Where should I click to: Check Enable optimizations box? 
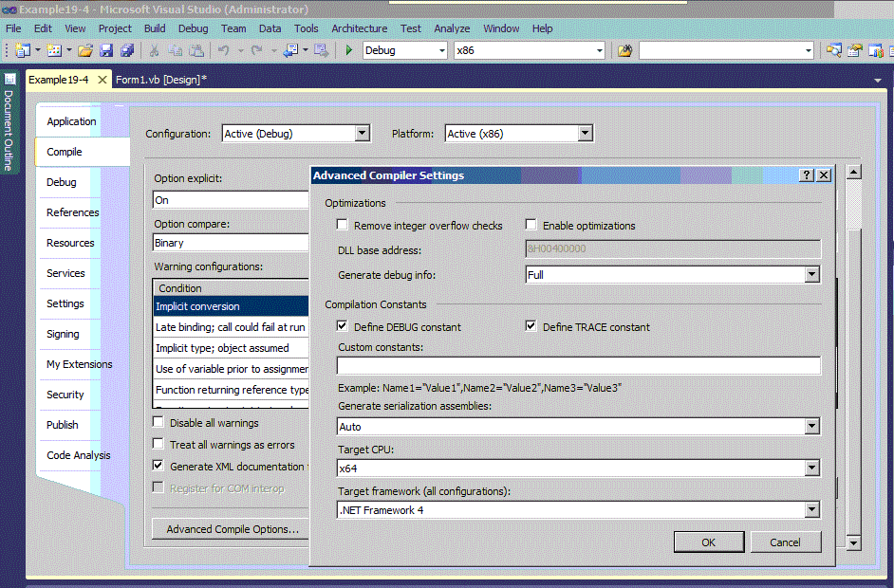coord(531,225)
